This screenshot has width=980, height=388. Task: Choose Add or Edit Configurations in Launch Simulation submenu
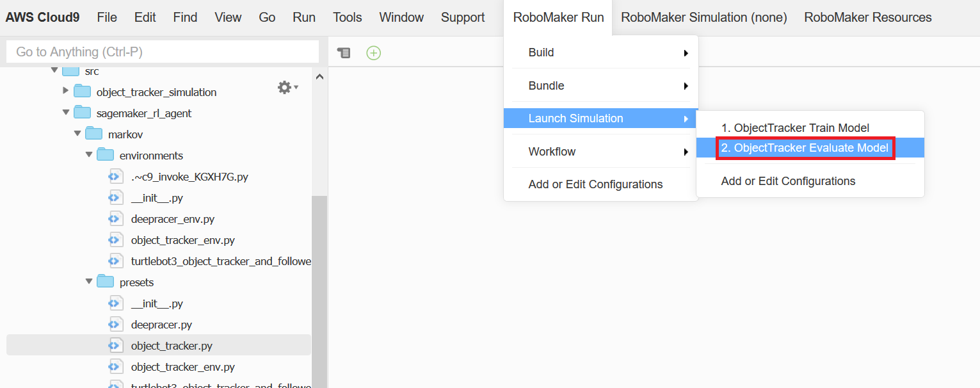click(810, 181)
